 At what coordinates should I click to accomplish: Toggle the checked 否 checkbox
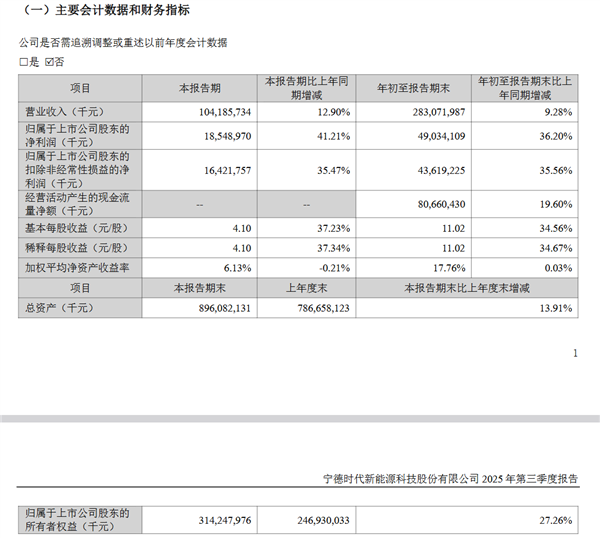coord(49,62)
